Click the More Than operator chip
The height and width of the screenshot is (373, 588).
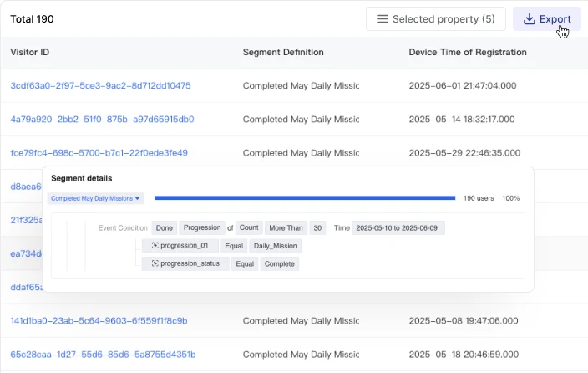click(x=286, y=228)
